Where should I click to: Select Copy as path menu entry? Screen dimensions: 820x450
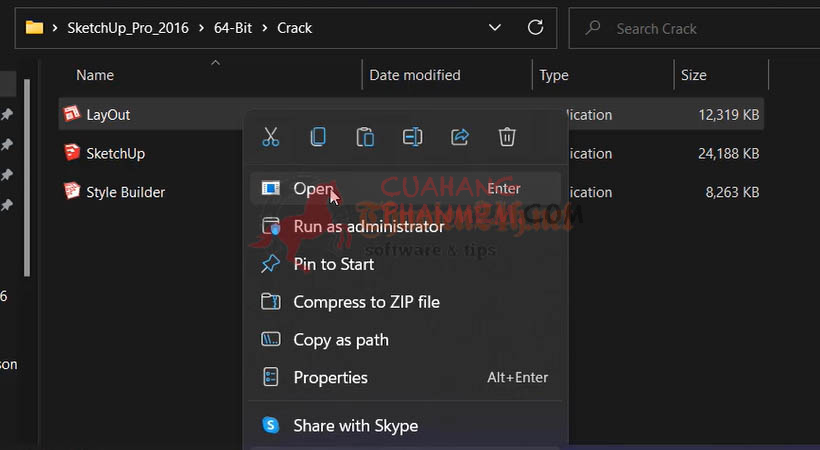(340, 340)
